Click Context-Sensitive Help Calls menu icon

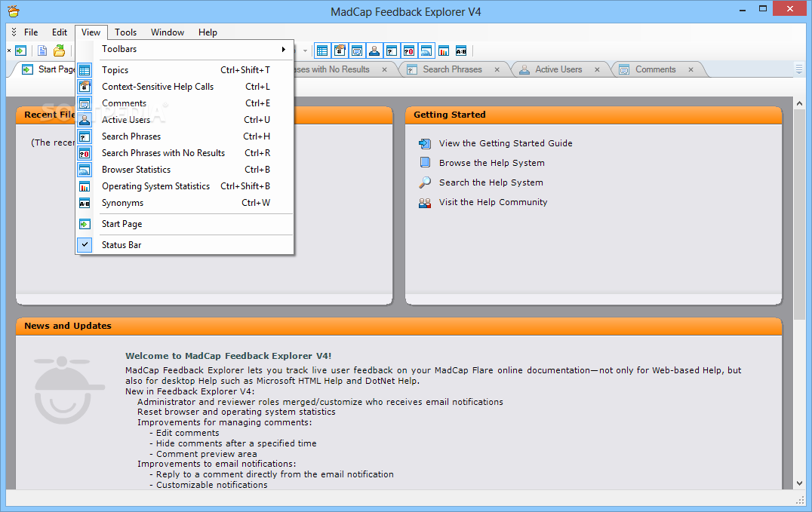85,87
